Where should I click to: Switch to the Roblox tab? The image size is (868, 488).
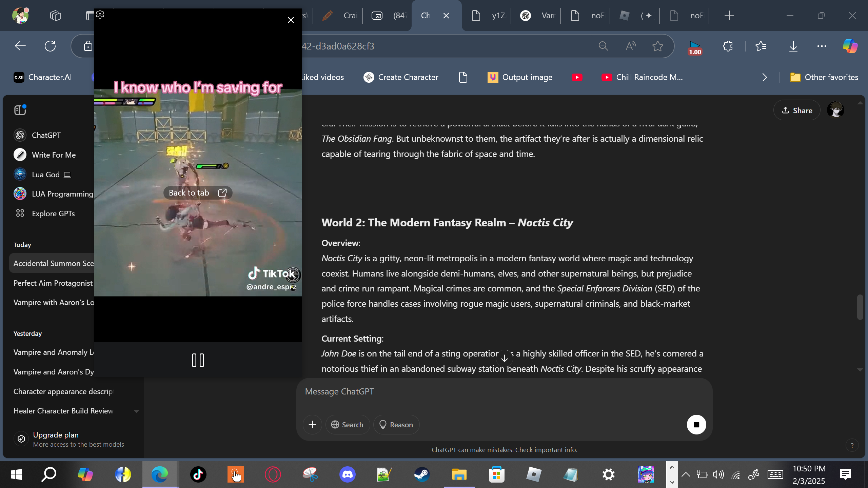636,16
